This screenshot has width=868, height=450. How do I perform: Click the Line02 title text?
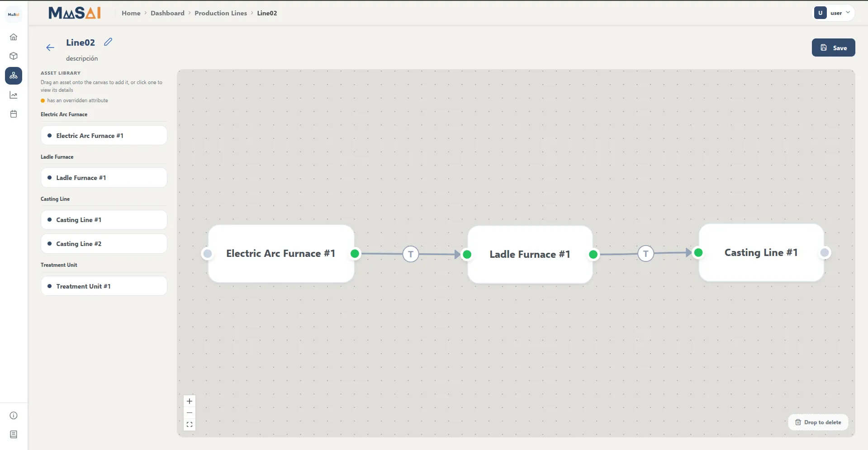81,43
